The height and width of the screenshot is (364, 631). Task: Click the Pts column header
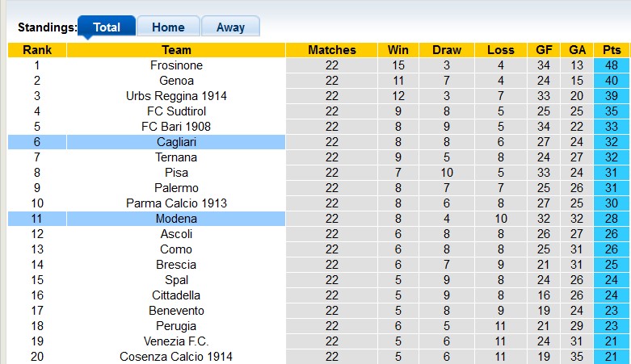[611, 50]
